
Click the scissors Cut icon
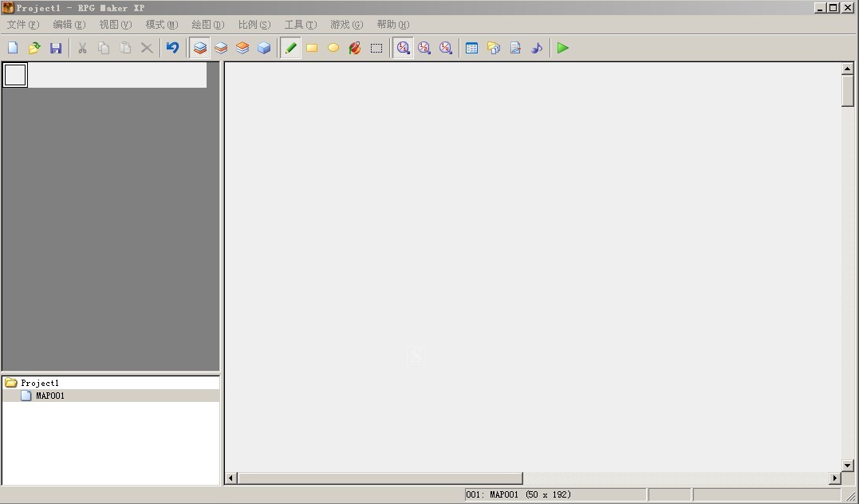[x=82, y=48]
